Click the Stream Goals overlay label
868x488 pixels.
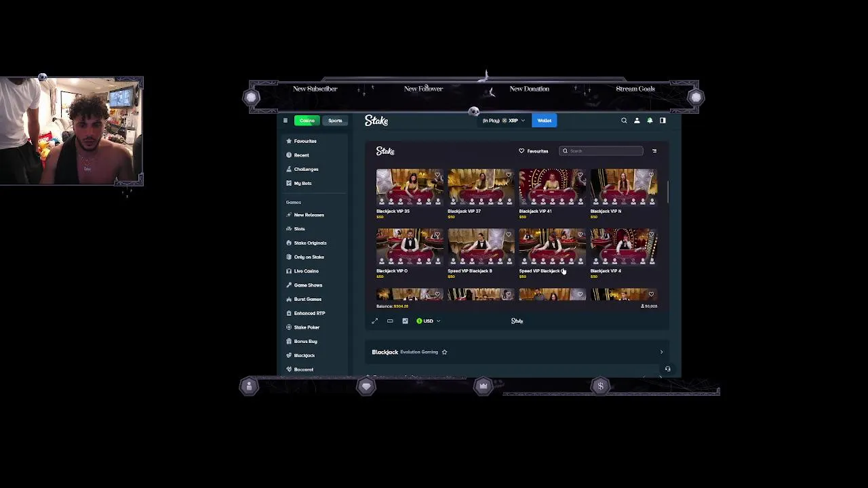pos(635,89)
